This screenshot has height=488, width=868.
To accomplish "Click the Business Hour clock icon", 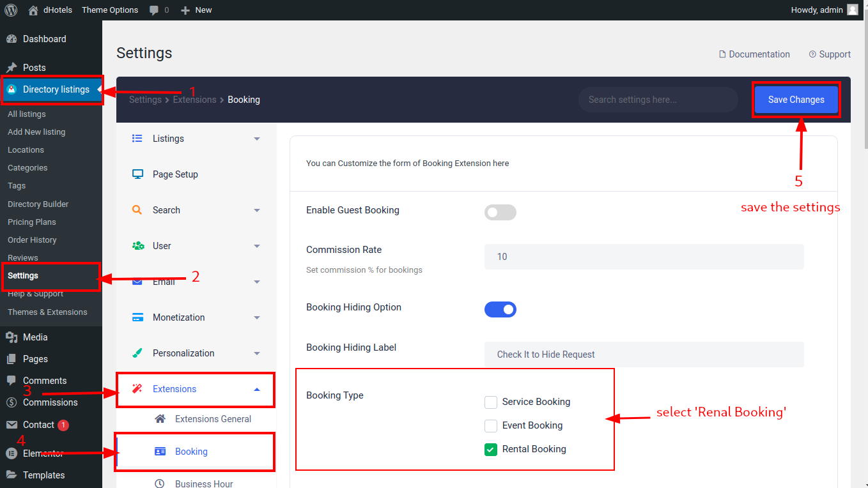I will 160,484.
